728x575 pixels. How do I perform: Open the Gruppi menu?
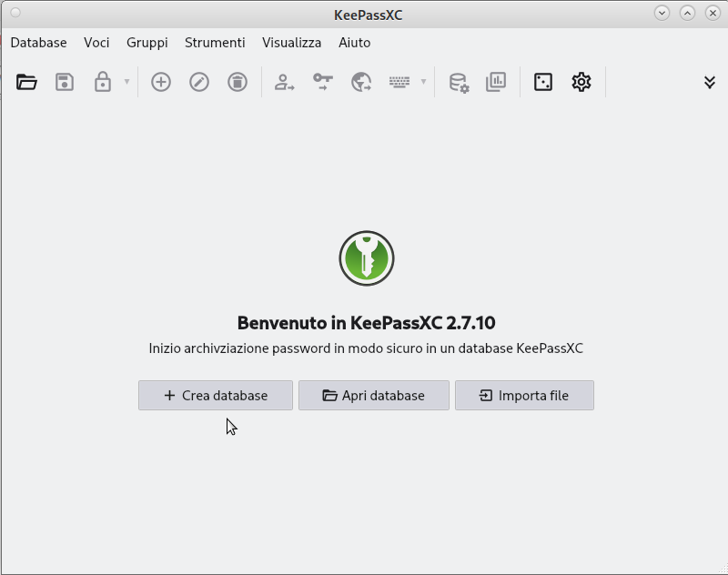tap(147, 43)
